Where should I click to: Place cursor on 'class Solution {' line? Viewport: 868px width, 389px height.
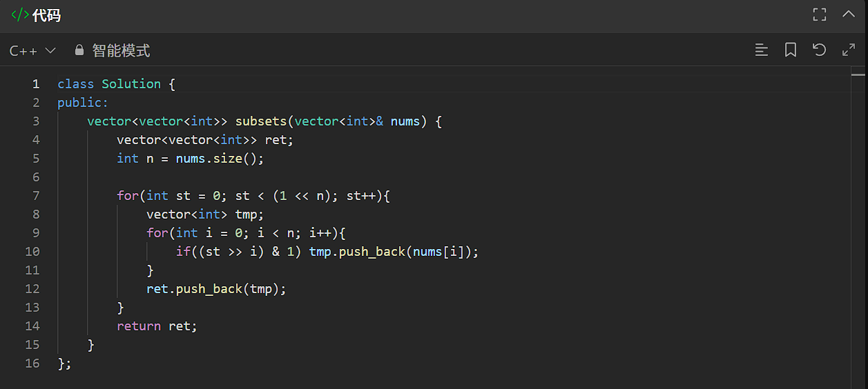(x=117, y=84)
